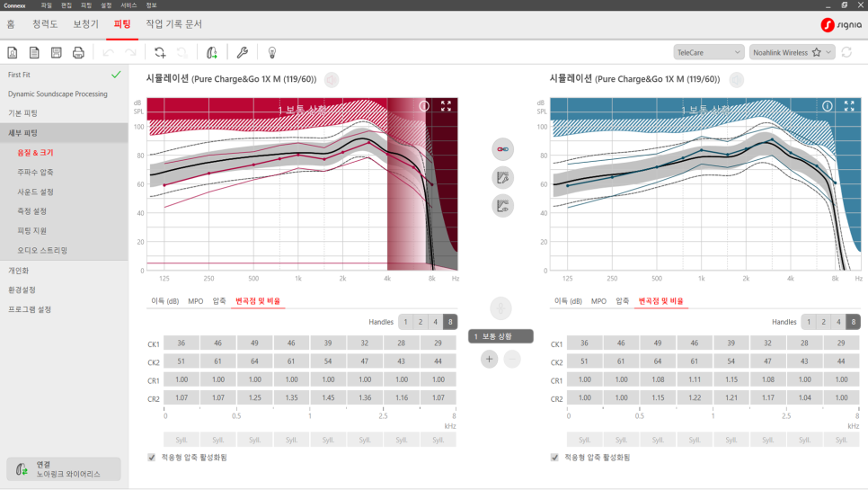The height and width of the screenshot is (490, 868).
Task: Save session with floppy disk icon
Action: [x=56, y=53]
